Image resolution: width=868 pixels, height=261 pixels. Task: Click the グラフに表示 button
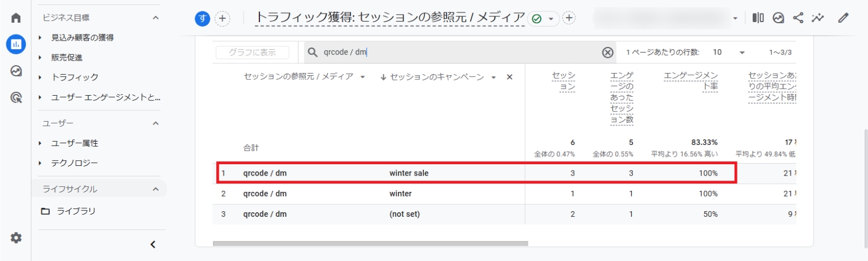[x=252, y=53]
